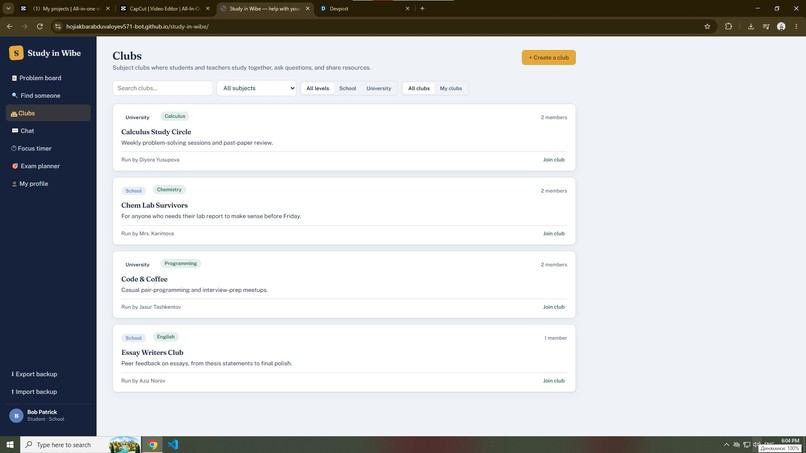Open Chrome from taskbar
This screenshot has width=806, height=453.
coord(152,445)
